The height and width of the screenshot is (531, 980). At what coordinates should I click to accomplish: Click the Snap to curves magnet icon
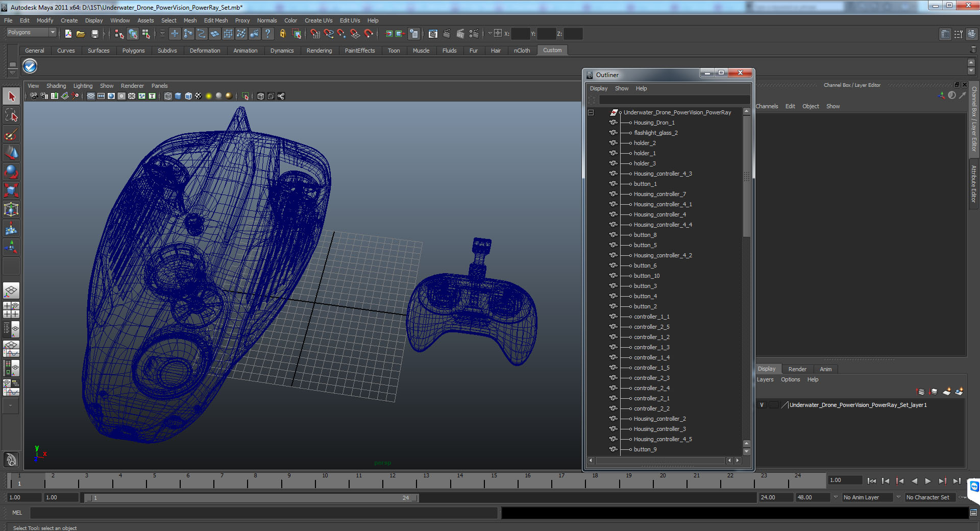pyautogui.click(x=329, y=34)
